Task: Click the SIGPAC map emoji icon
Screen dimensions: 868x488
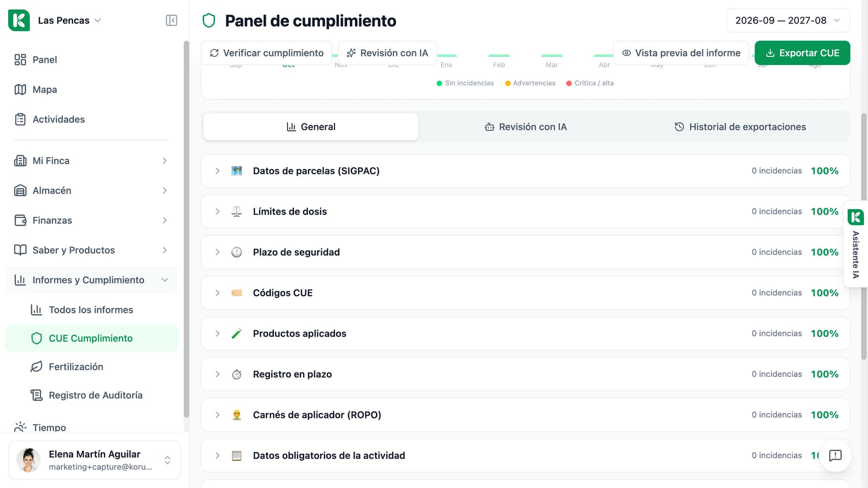Action: pyautogui.click(x=237, y=171)
